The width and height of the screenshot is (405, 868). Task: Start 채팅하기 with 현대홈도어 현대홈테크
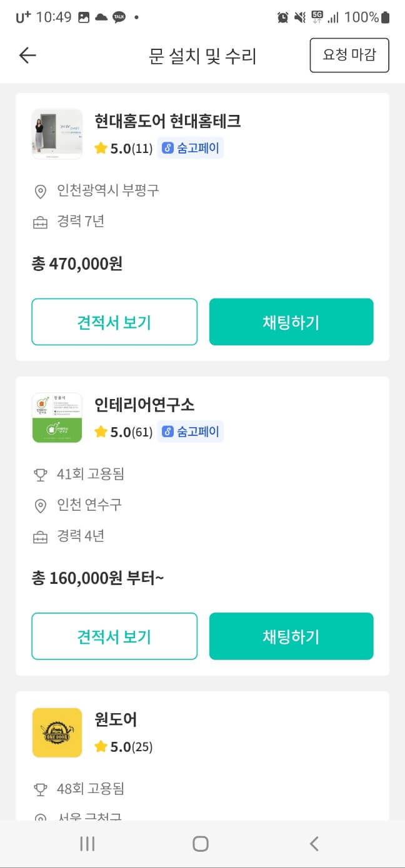click(x=291, y=322)
